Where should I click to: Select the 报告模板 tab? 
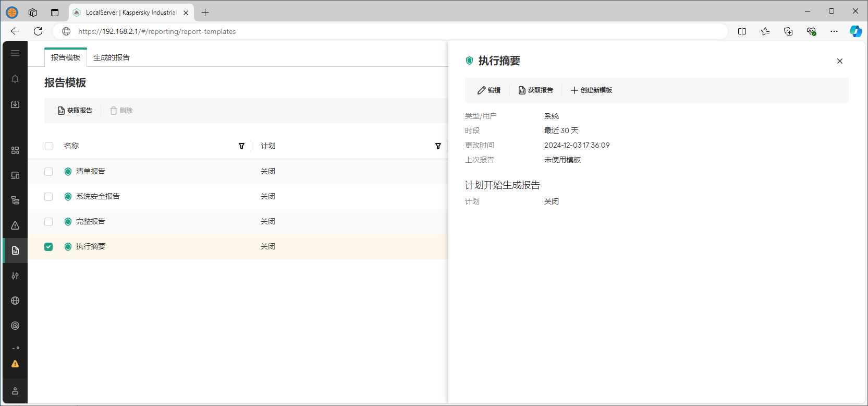pyautogui.click(x=66, y=57)
